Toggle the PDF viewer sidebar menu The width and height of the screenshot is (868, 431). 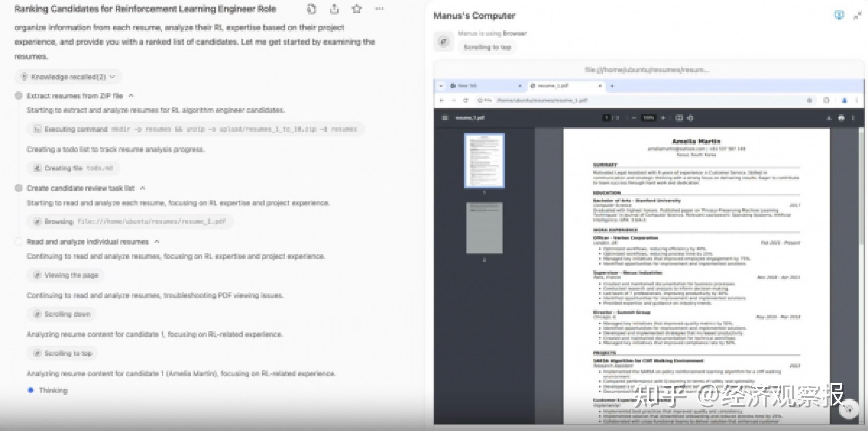445,118
